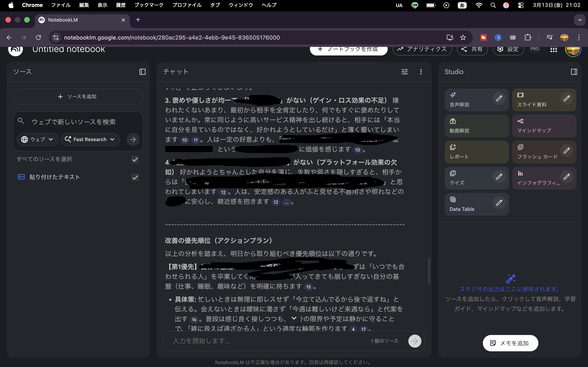Collapse the ソース panel with sidebar icon
The image size is (588, 367).
point(142,72)
